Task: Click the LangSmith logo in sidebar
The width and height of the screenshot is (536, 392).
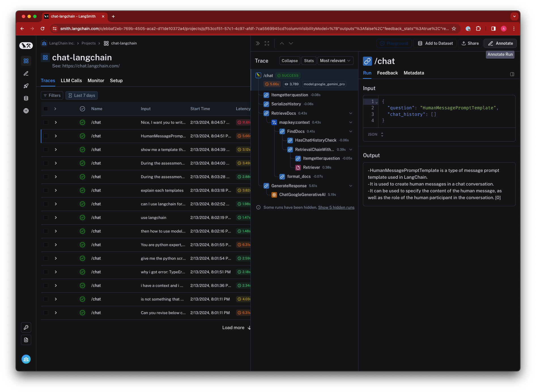Action: [x=26, y=45]
